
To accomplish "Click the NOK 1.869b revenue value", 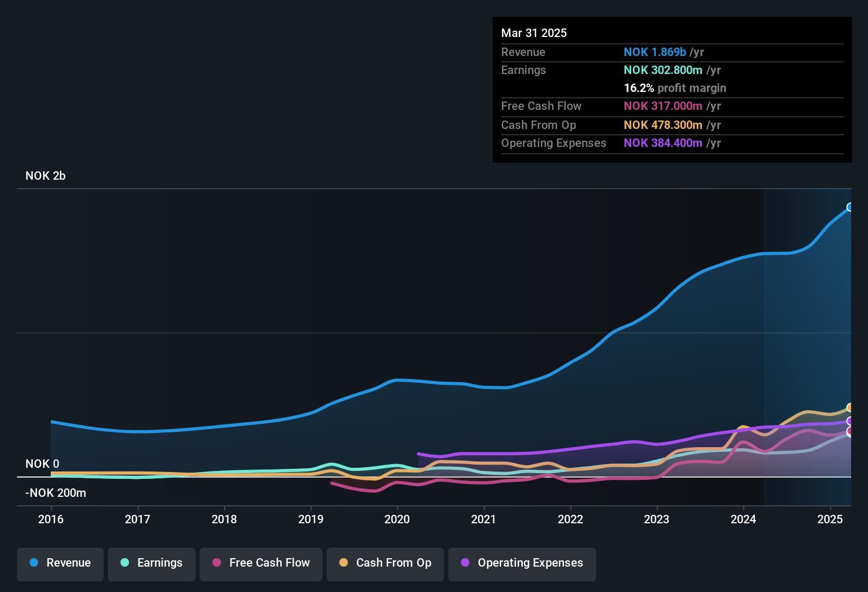I will tap(655, 52).
